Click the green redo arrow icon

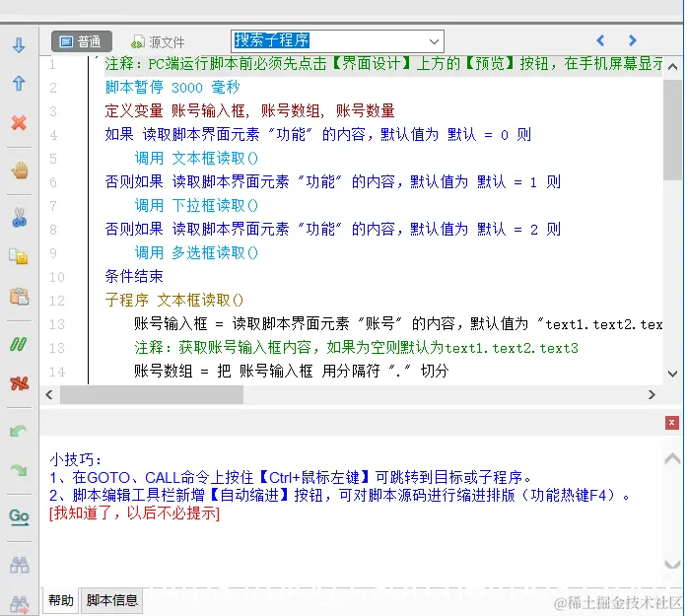click(19, 470)
